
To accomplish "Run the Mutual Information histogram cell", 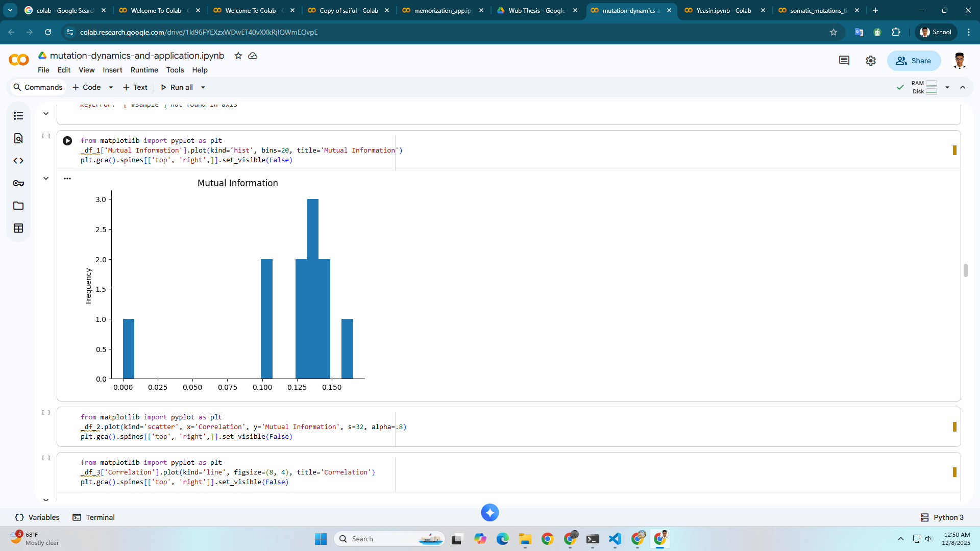I will pyautogui.click(x=67, y=141).
